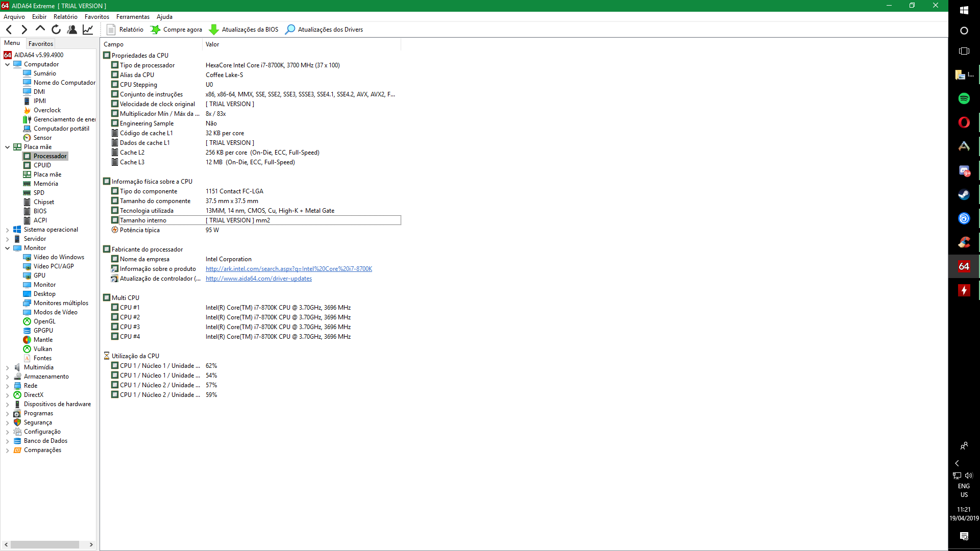Click the Valor column header
Viewport: 980px width, 551px height.
click(302, 44)
